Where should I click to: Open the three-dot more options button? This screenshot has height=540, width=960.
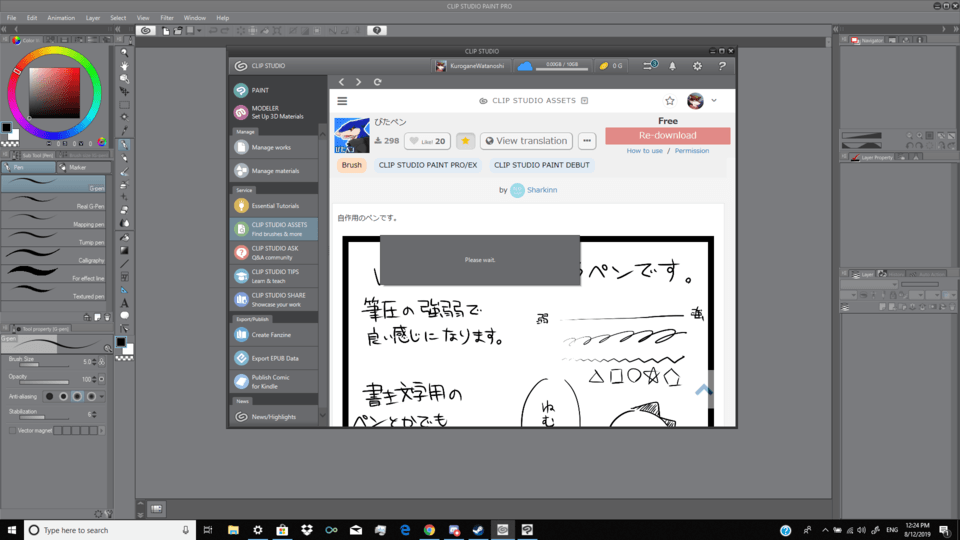pos(587,141)
